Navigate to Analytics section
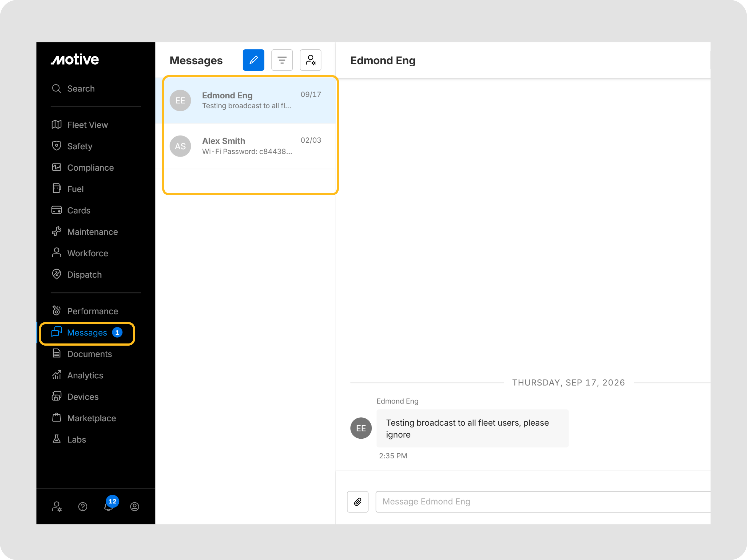Viewport: 747px width, 560px height. click(85, 375)
